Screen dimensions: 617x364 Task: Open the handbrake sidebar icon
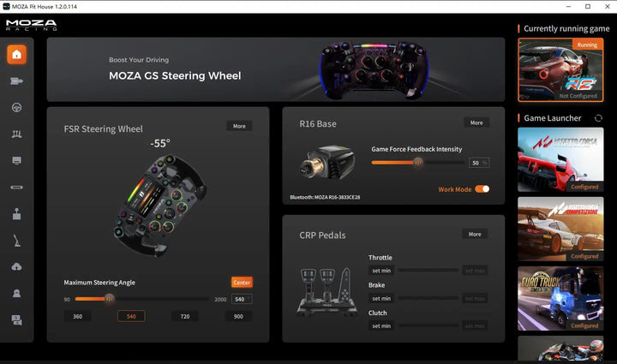point(16,241)
